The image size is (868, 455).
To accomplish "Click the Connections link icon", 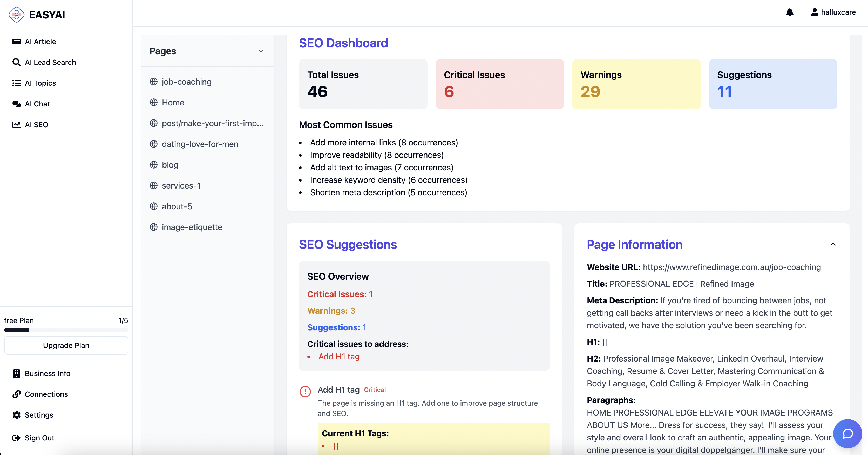I will pos(16,394).
